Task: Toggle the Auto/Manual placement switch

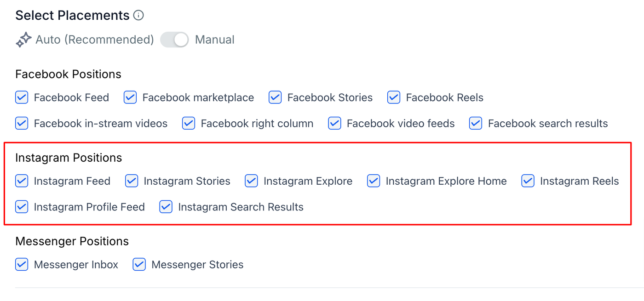Action: coord(174,40)
